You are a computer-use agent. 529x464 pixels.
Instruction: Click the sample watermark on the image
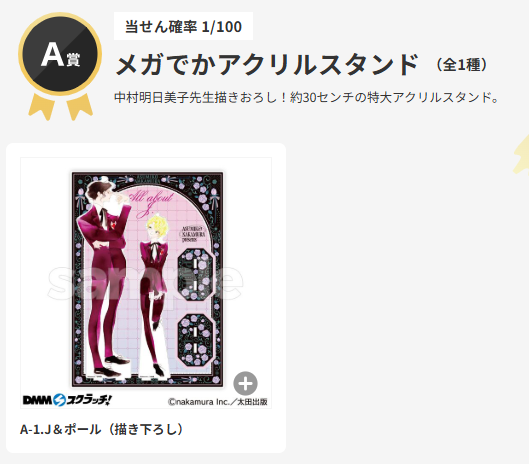click(145, 283)
